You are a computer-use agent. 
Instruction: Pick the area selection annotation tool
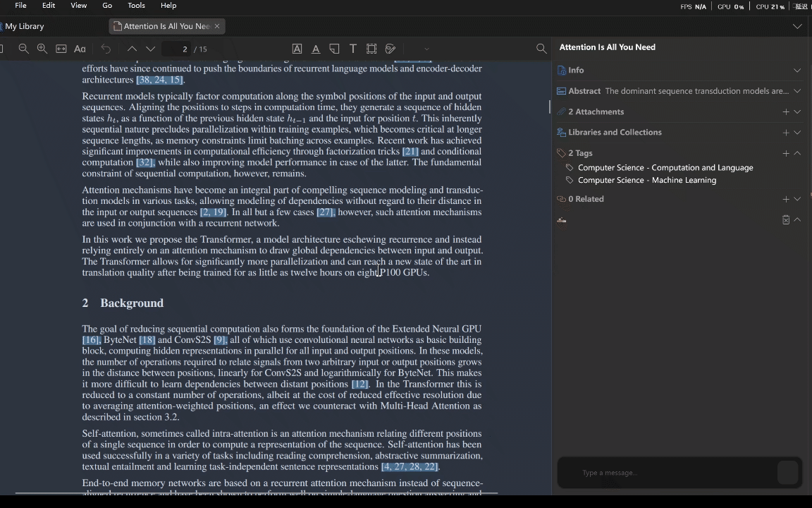click(x=371, y=49)
